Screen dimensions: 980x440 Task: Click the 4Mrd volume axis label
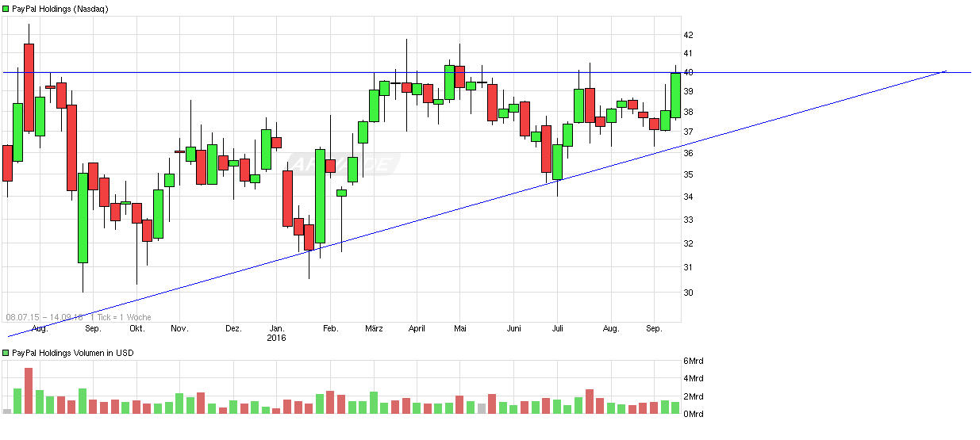[693, 379]
